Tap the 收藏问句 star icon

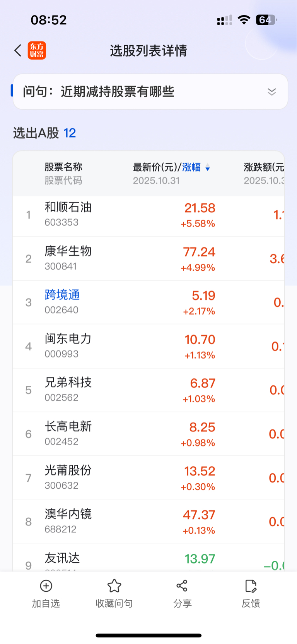click(114, 586)
